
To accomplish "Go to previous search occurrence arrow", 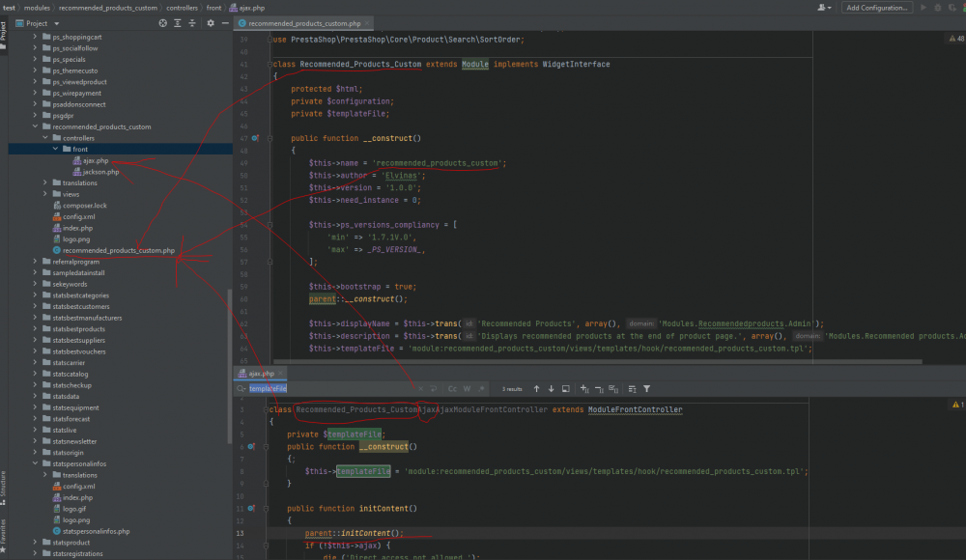I will [x=536, y=389].
